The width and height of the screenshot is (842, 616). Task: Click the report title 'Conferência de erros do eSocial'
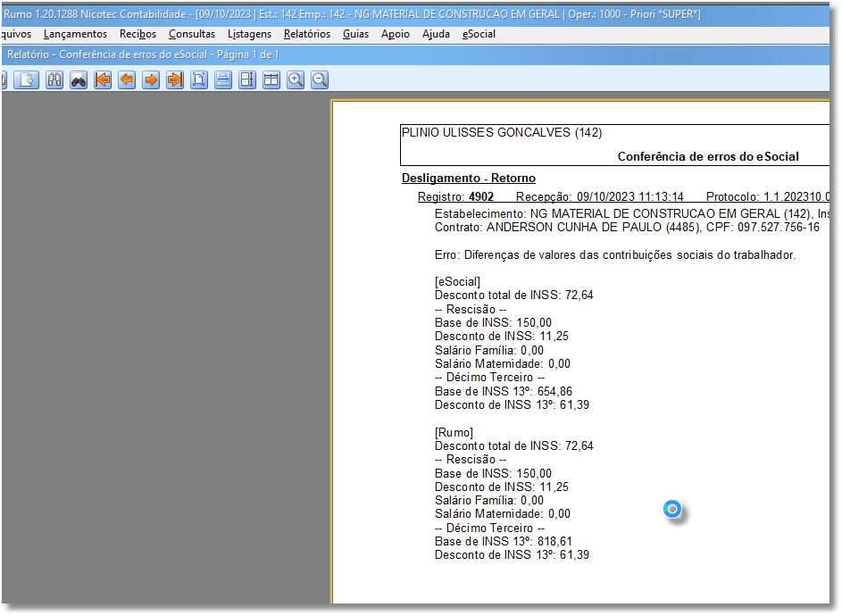708,157
